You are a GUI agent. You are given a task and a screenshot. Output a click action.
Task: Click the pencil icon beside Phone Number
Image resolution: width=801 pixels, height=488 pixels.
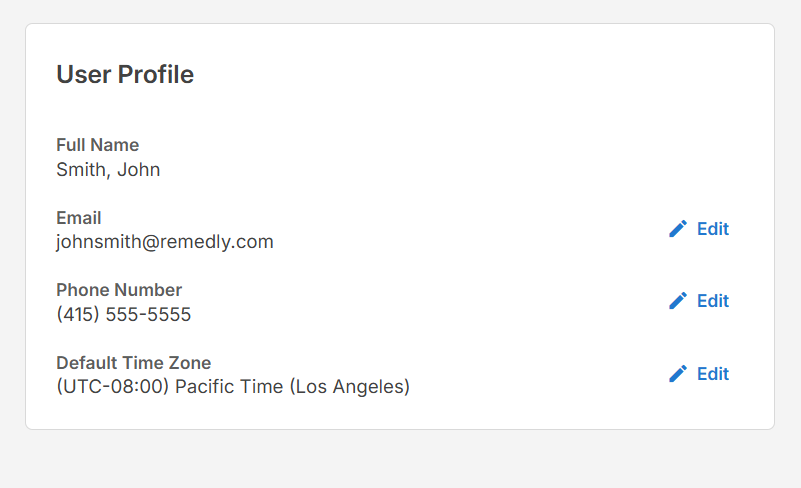tap(678, 300)
